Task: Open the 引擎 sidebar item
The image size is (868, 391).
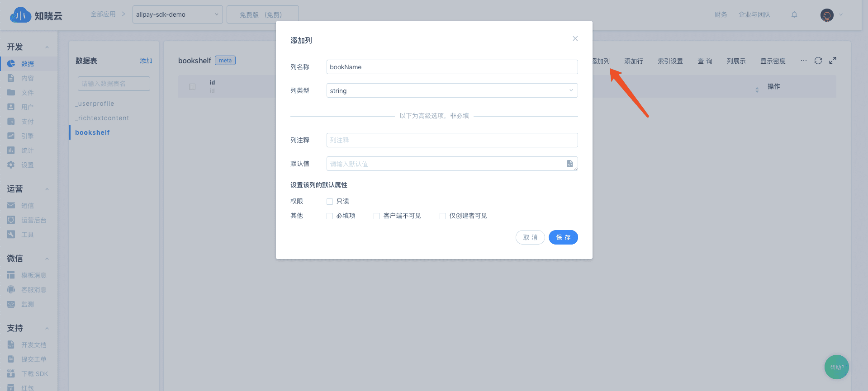Action: coord(28,136)
